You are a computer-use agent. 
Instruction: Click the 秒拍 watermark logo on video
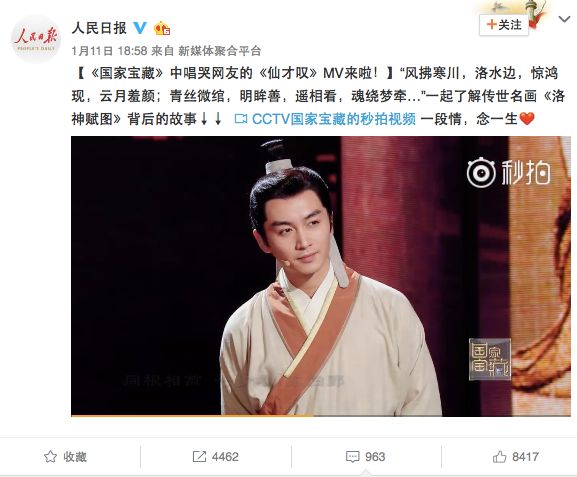508,172
